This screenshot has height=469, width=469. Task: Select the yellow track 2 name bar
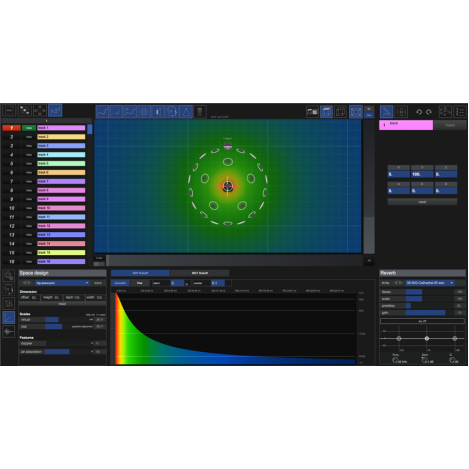[x=61, y=137]
